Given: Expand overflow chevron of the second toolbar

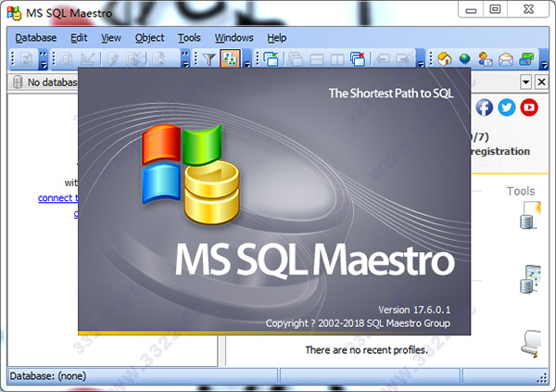Looking at the screenshot, I should 185,59.
